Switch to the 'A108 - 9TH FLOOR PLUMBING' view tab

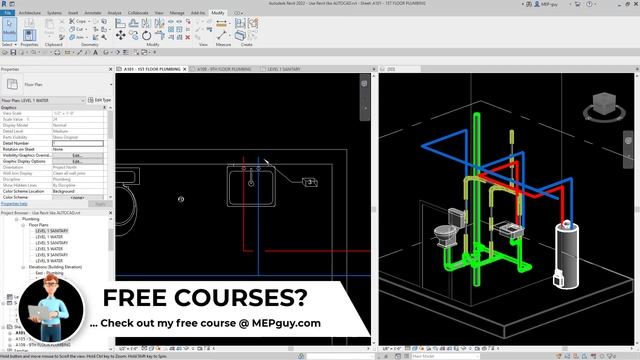pos(224,69)
